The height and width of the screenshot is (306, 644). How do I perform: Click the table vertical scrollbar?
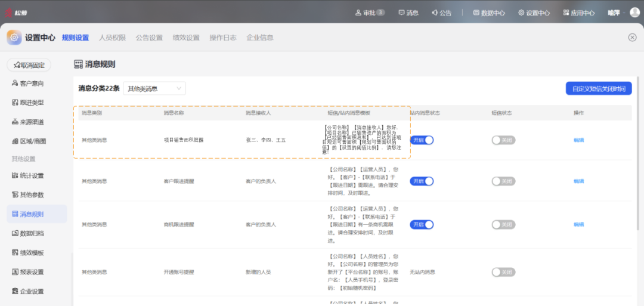637,153
